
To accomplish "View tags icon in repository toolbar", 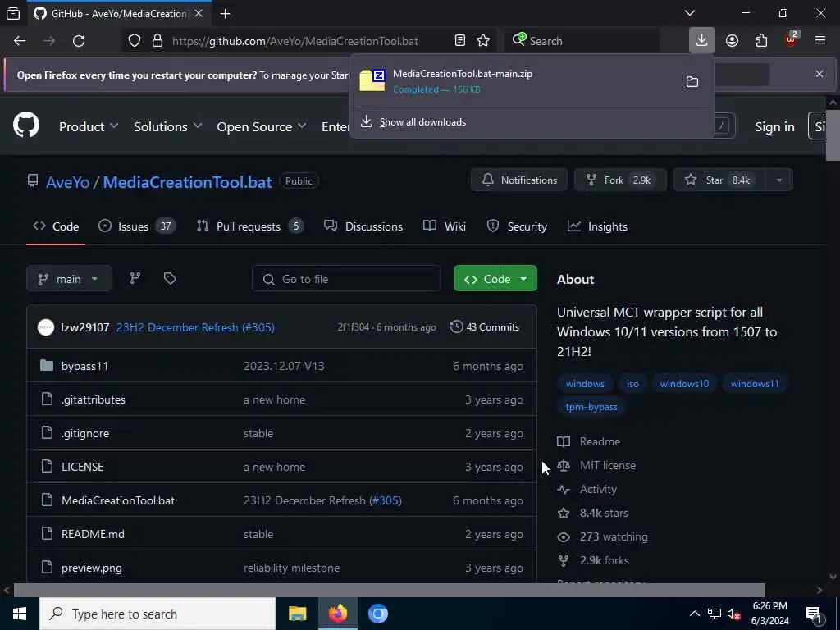I will (170, 278).
